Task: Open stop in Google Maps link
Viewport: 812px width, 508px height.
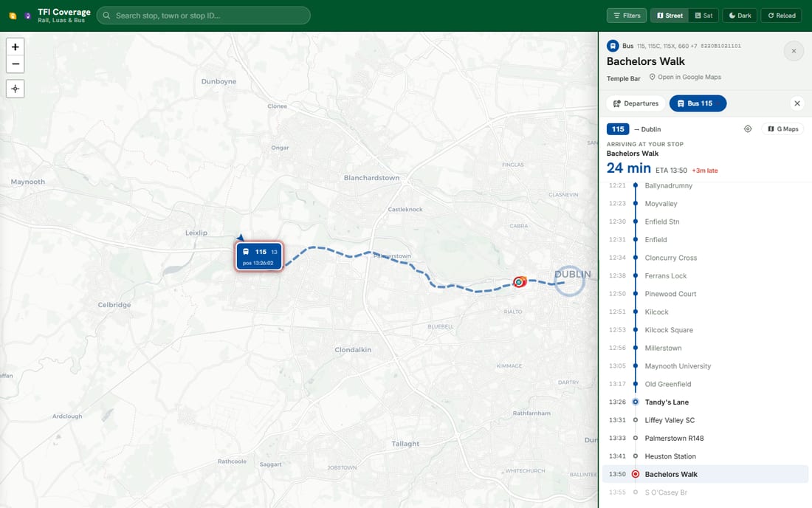Action: pyautogui.click(x=685, y=77)
